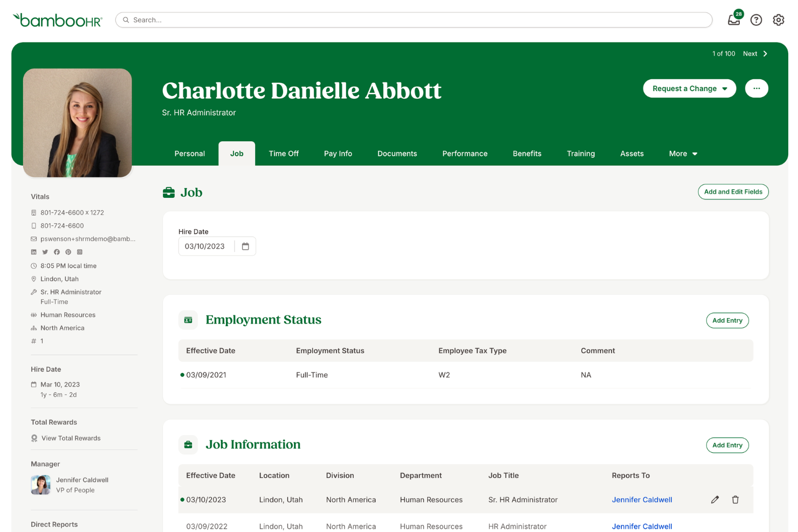Click View Total Rewards
This screenshot has height=532, width=798.
71,438
